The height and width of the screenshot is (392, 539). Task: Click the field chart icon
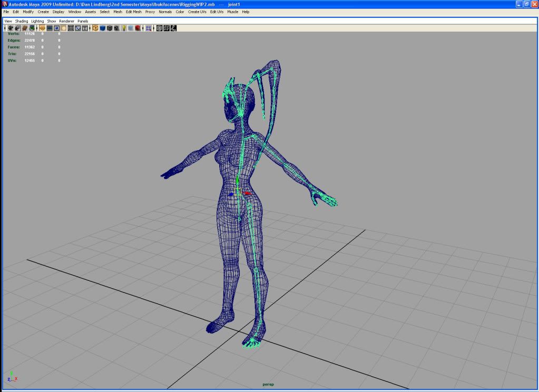pyautogui.click(x=71, y=28)
